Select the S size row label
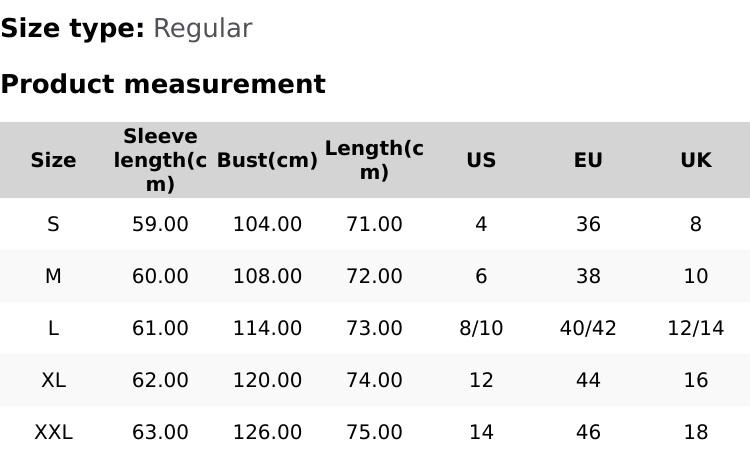750x458 pixels. 53,224
